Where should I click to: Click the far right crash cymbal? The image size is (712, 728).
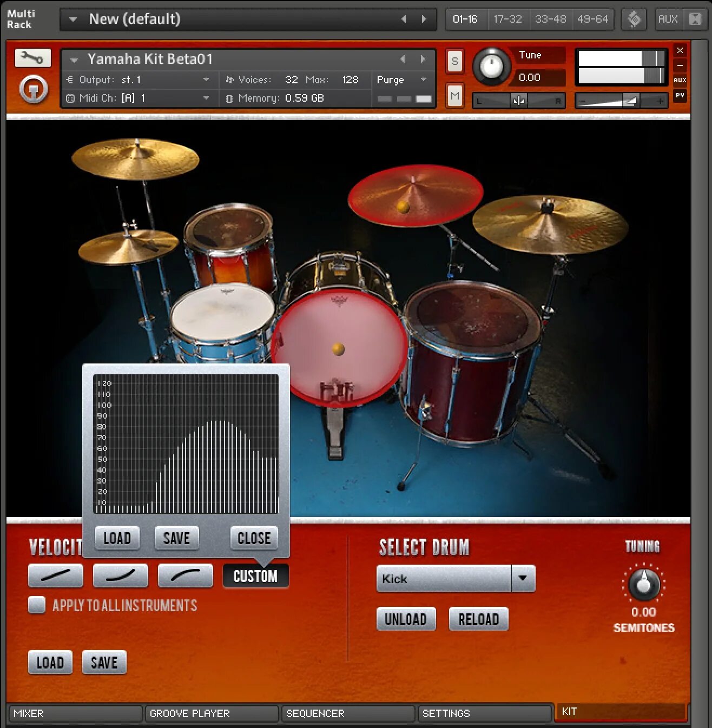[x=550, y=225]
